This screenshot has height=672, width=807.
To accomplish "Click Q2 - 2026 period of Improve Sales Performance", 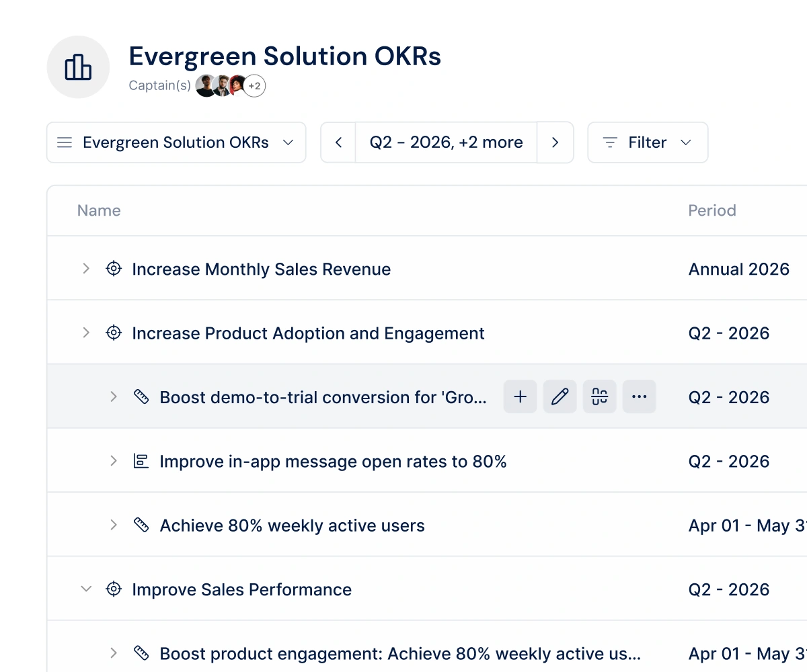I will [729, 590].
